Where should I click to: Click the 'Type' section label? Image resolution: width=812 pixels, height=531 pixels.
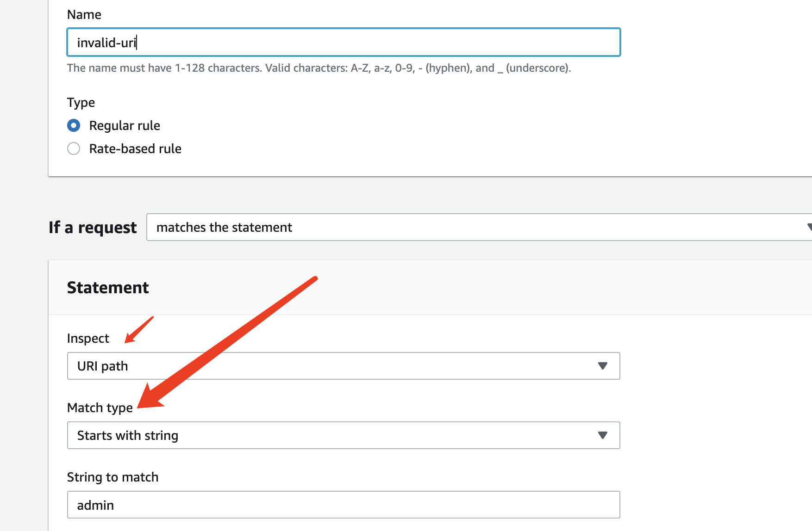click(81, 102)
